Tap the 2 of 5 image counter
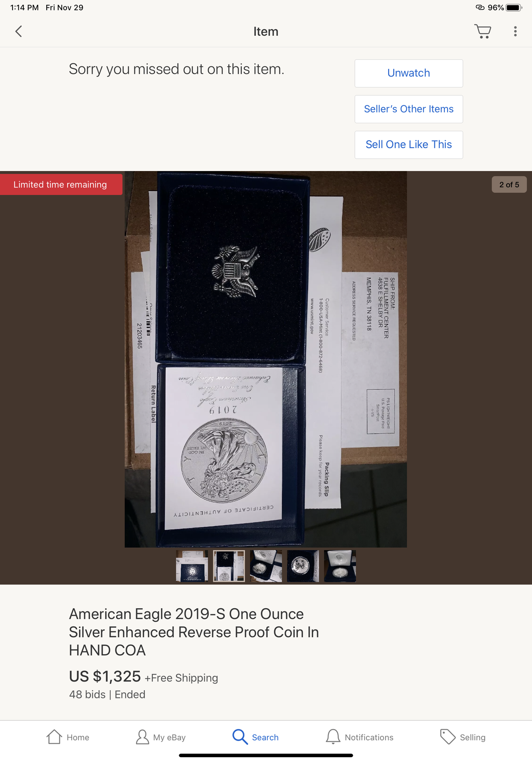 pos(509,185)
